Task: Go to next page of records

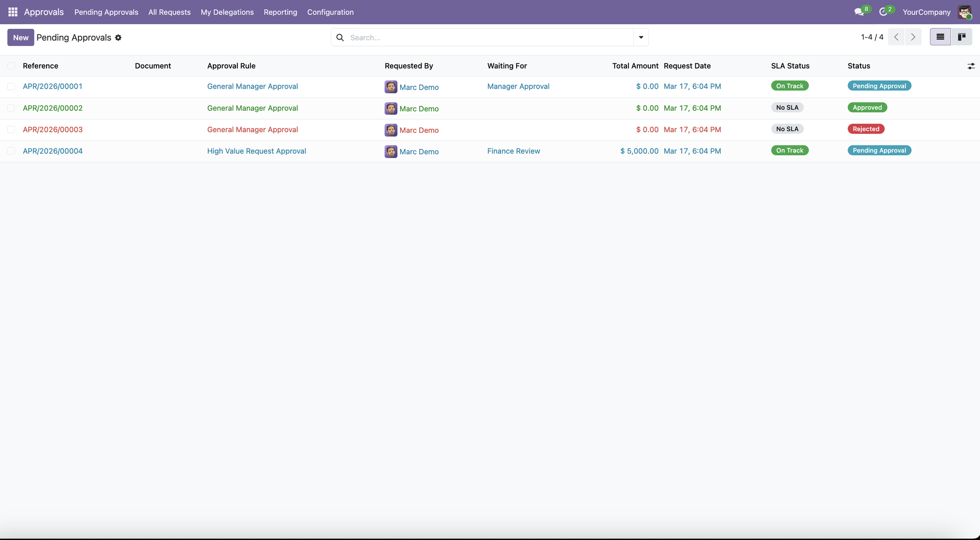Action: (913, 37)
